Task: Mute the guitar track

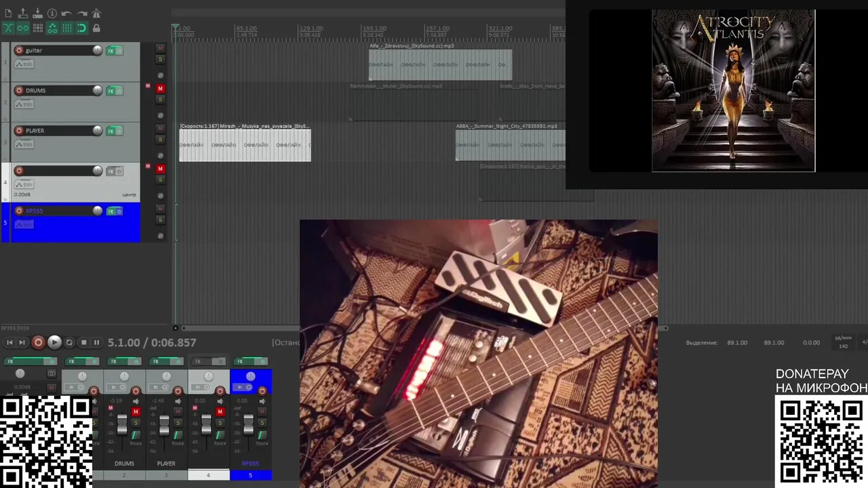Action: tap(161, 48)
